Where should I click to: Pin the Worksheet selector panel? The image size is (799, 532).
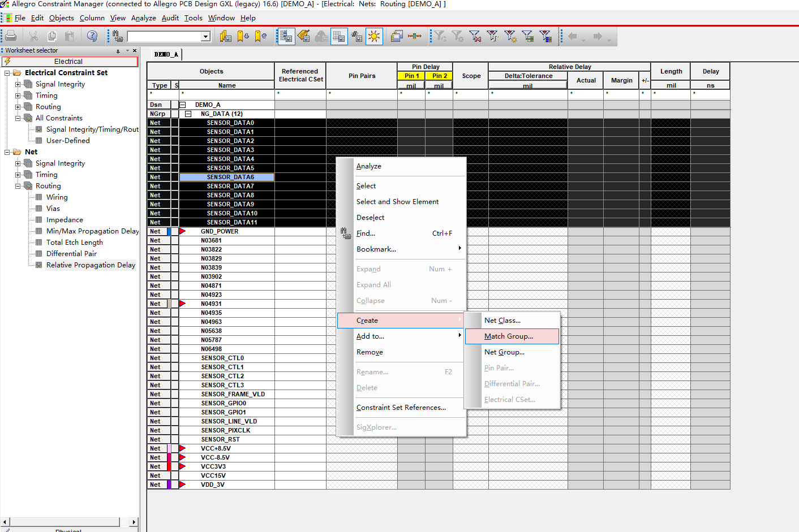[118, 51]
